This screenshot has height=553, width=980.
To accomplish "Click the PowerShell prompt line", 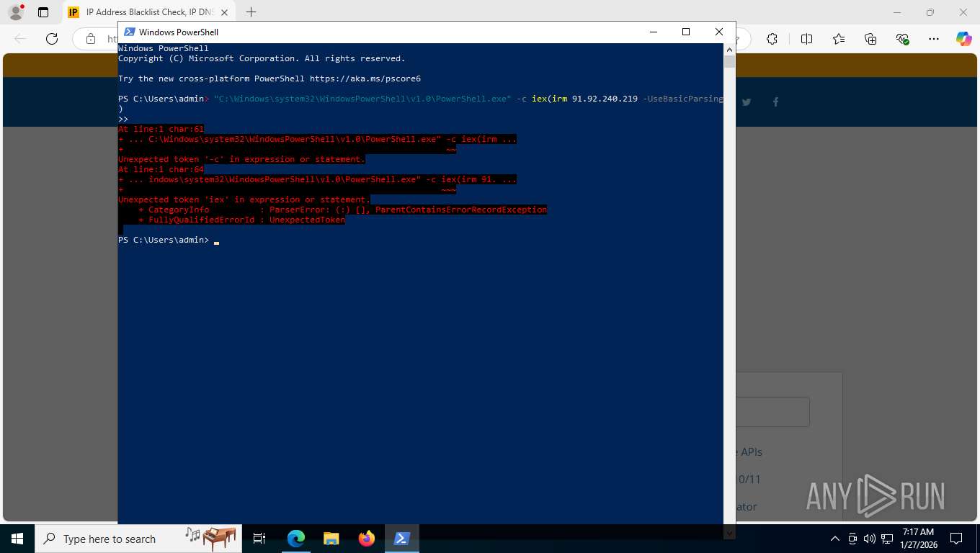I will (x=169, y=240).
